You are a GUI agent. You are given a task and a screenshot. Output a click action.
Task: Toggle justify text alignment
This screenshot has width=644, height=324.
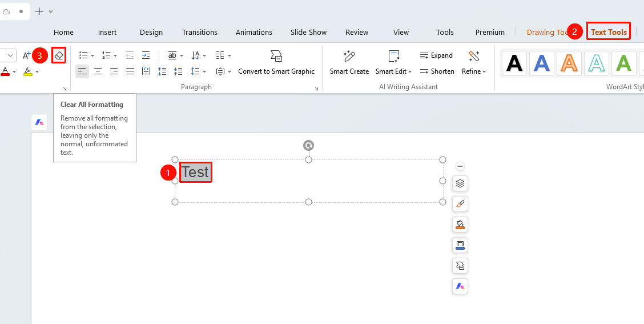[x=130, y=71]
